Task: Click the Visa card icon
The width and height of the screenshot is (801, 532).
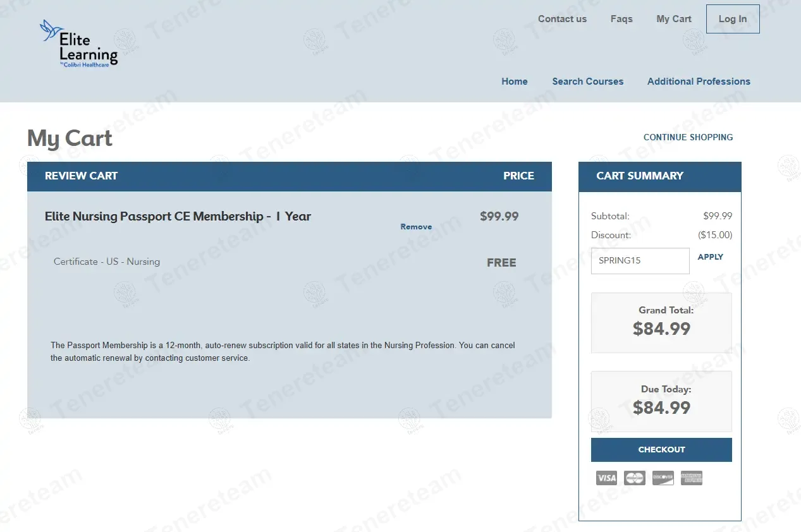Action: coord(606,478)
